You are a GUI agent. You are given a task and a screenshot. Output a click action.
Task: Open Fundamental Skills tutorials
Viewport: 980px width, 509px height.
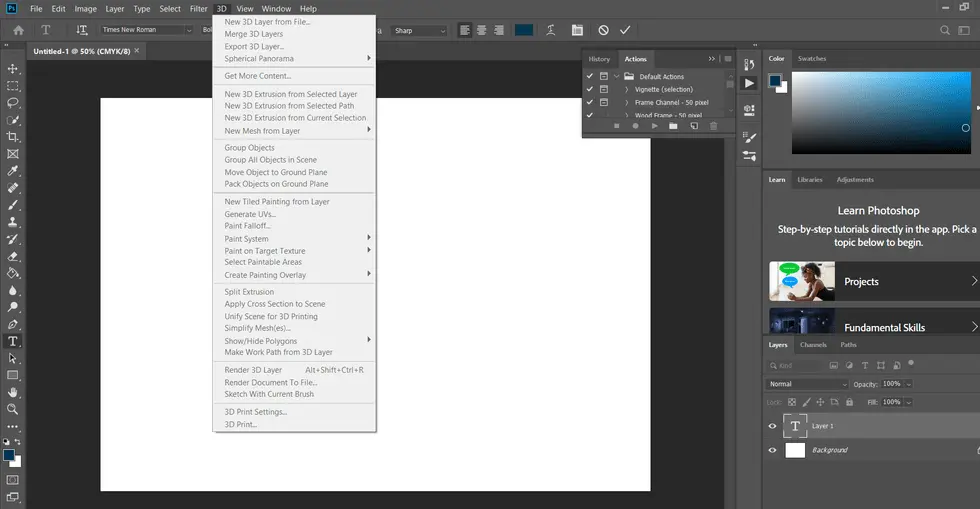click(874, 321)
